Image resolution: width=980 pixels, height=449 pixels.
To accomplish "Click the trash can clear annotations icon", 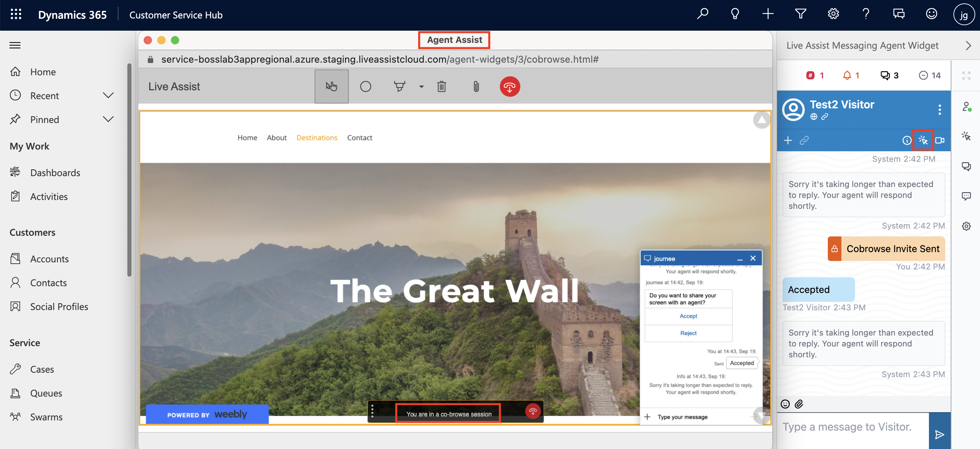I will [x=441, y=87].
